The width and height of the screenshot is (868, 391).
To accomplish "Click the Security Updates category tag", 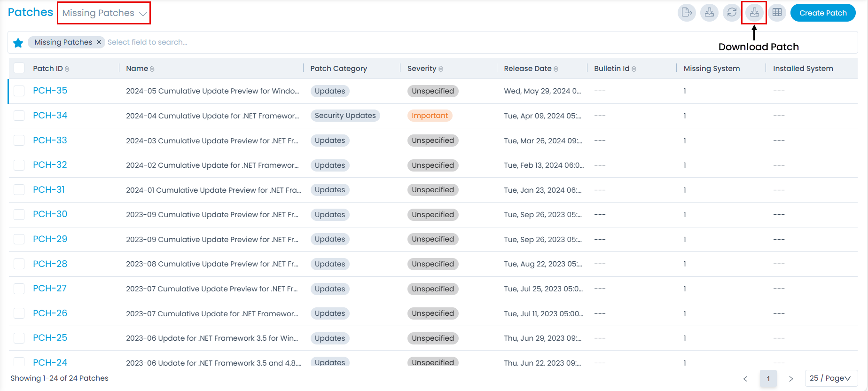I will pos(345,116).
